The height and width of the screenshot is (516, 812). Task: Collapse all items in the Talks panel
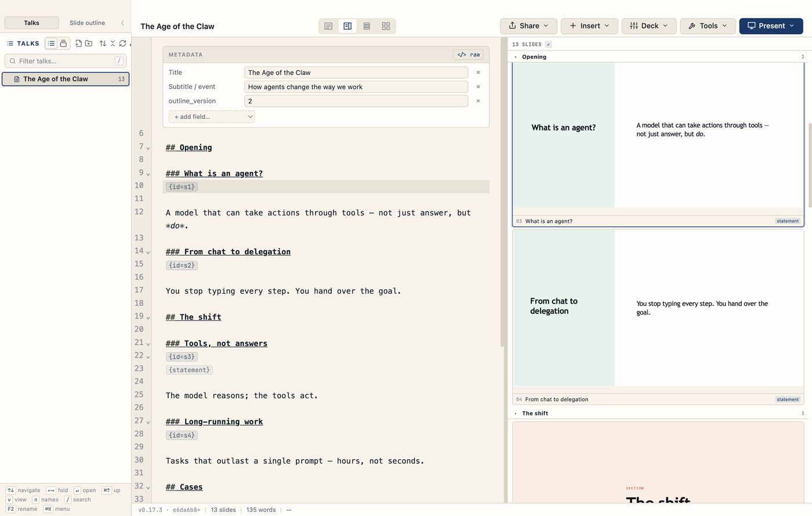[113, 44]
